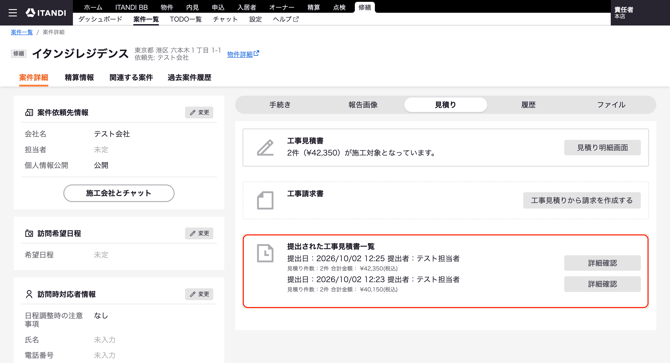Click the 提出された工事見積書一覧 heading

[331, 246]
